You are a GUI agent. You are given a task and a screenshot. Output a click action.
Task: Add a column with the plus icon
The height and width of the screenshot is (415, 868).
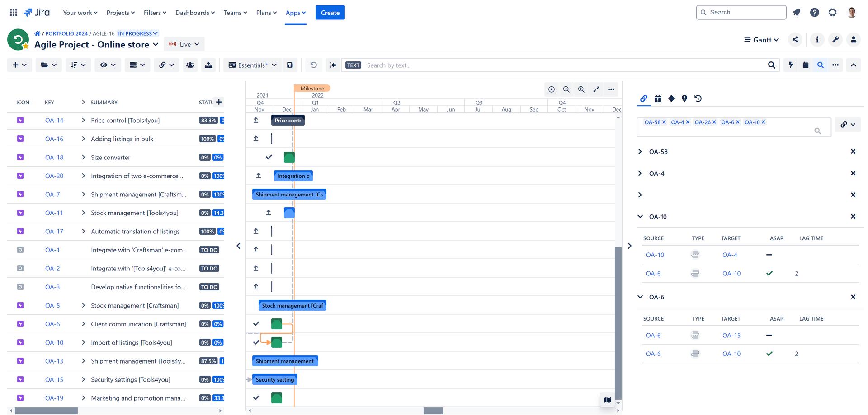(219, 102)
